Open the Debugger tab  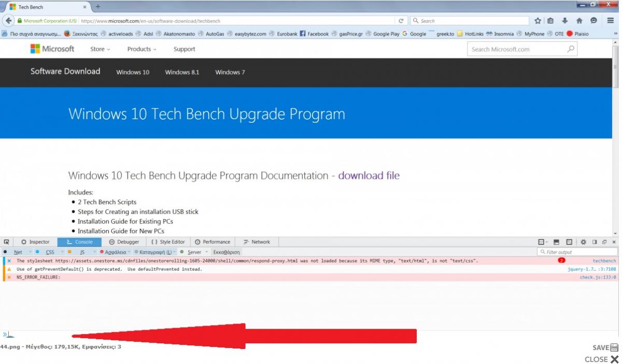pyautogui.click(x=124, y=242)
